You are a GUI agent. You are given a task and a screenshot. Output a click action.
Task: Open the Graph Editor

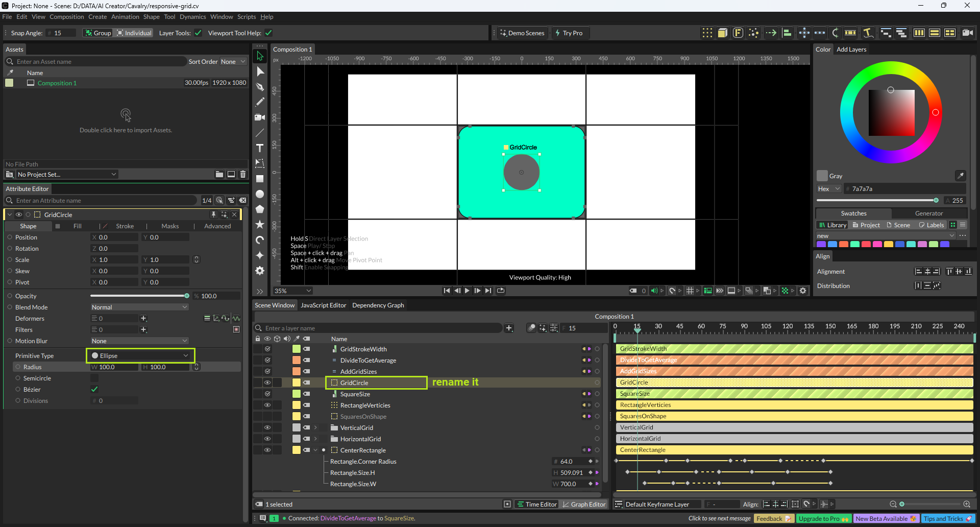coord(583,505)
